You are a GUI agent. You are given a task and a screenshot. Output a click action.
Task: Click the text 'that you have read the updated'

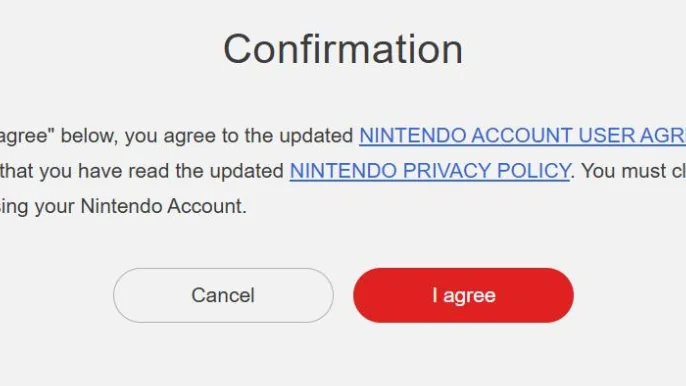[142, 171]
